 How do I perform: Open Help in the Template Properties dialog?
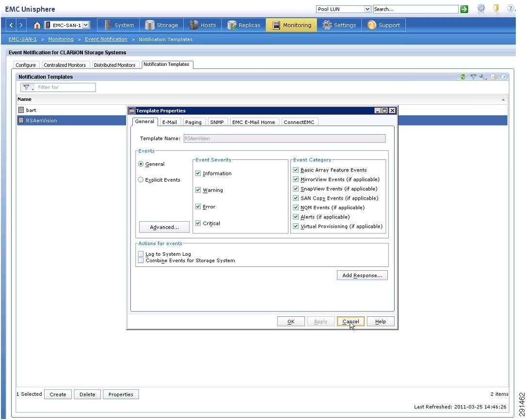(x=381, y=322)
